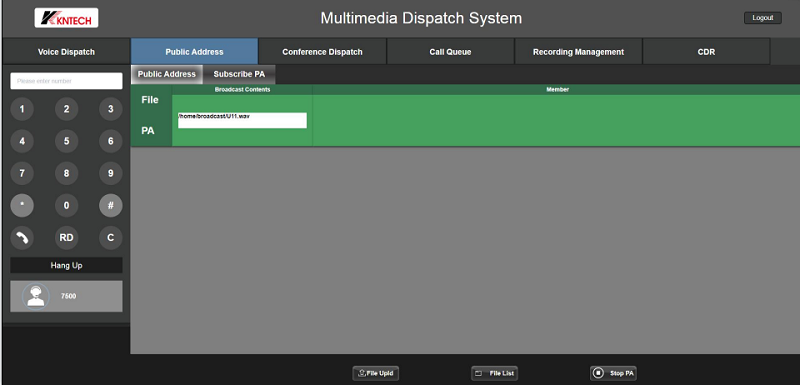800x385 pixels.
Task: Open the File List button
Action: point(494,373)
